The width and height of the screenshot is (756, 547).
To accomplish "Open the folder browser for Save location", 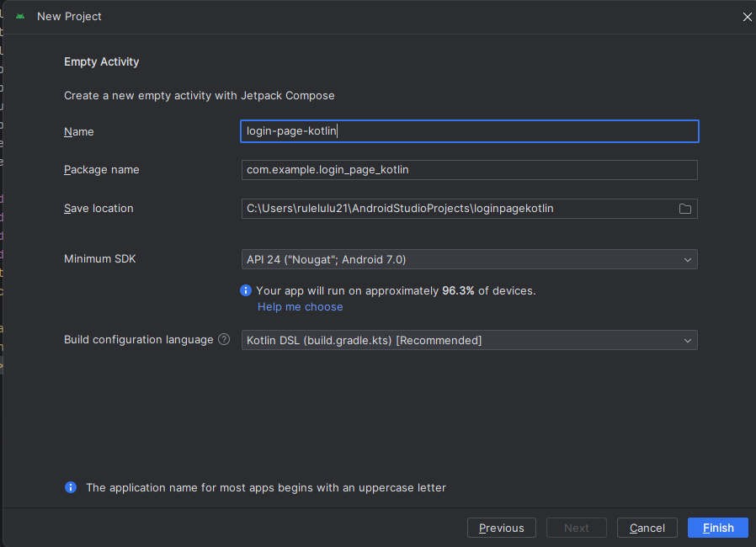I will point(685,209).
